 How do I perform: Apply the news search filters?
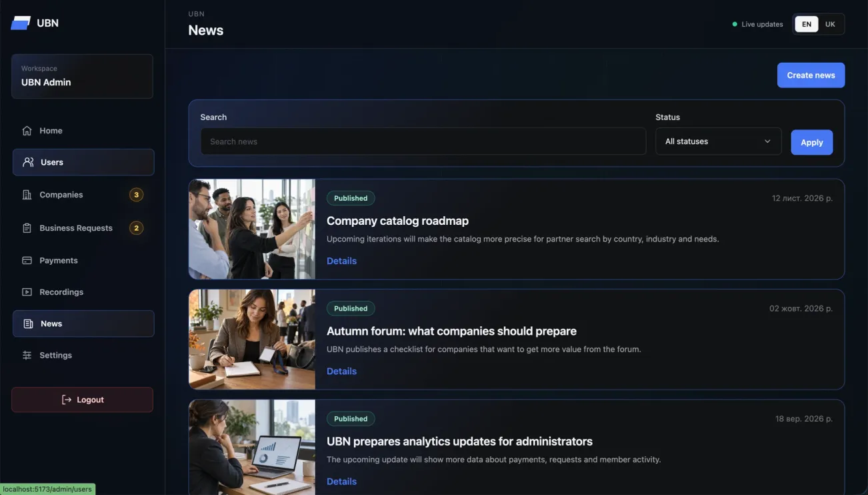click(811, 142)
